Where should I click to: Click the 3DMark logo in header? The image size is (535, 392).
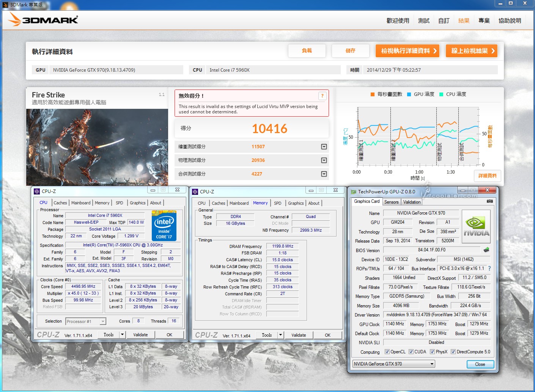click(x=43, y=20)
